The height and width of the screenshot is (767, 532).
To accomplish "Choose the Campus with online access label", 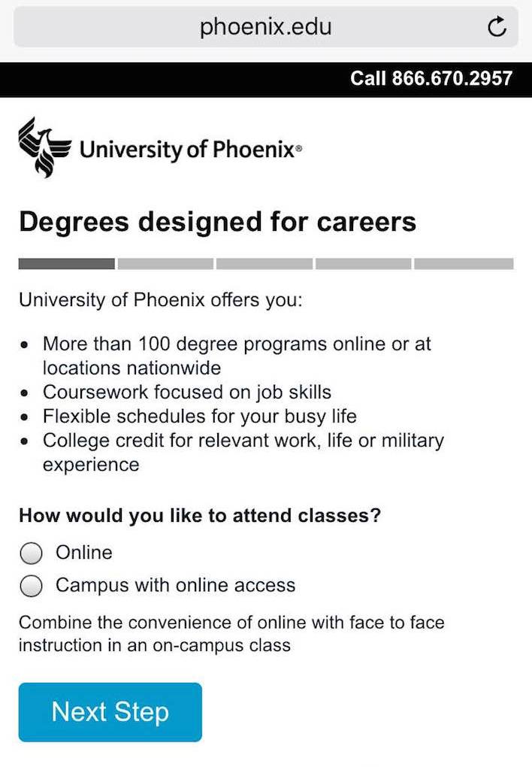I will tap(176, 586).
